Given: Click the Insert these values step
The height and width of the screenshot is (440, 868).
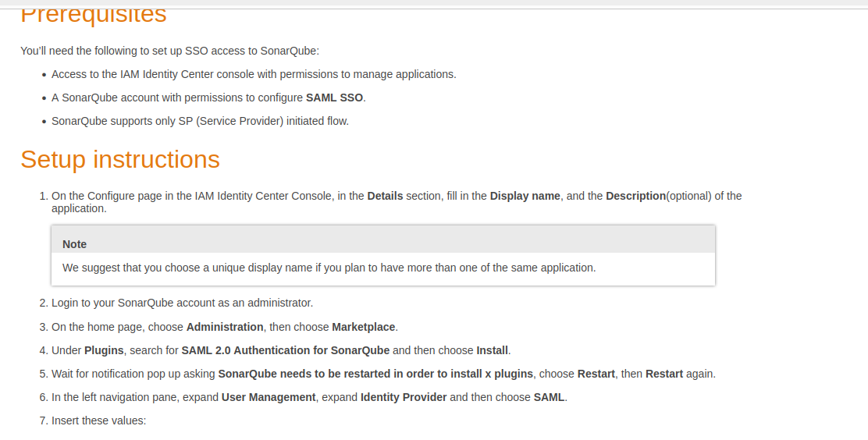Looking at the screenshot, I should point(98,420).
